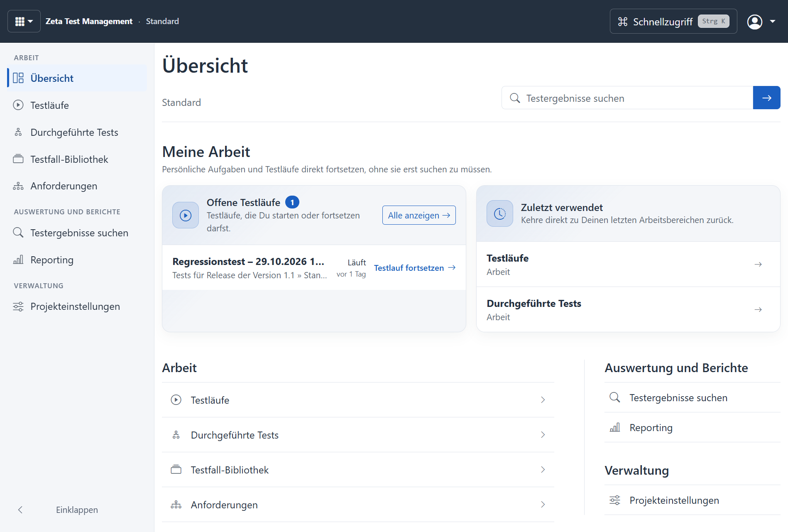Open Durchgeführte Tests chevron in Arbeit list
Image resolution: width=788 pixels, height=532 pixels.
tap(543, 435)
